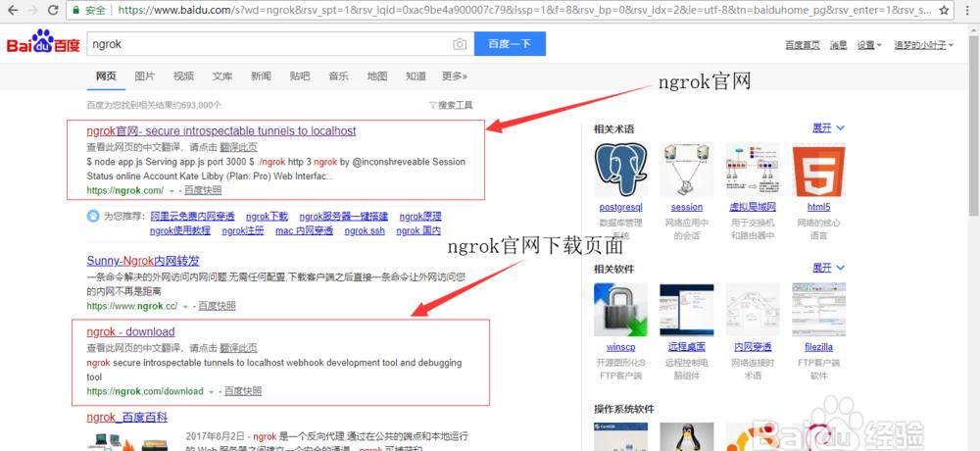Click the html5 logo thumbnail
The height and width of the screenshot is (451, 980).
818,171
